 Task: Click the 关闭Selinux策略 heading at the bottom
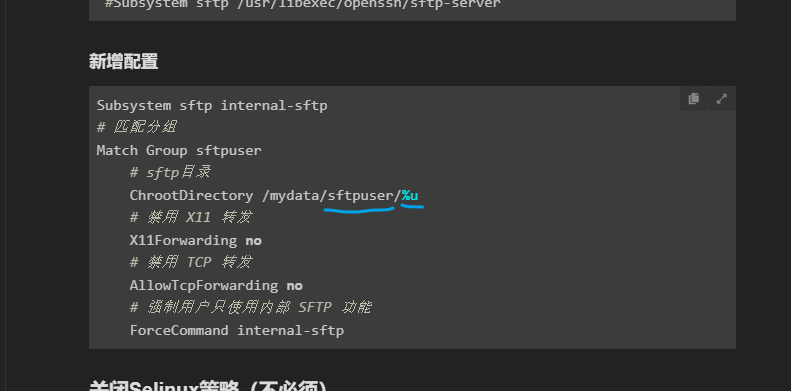(208, 385)
